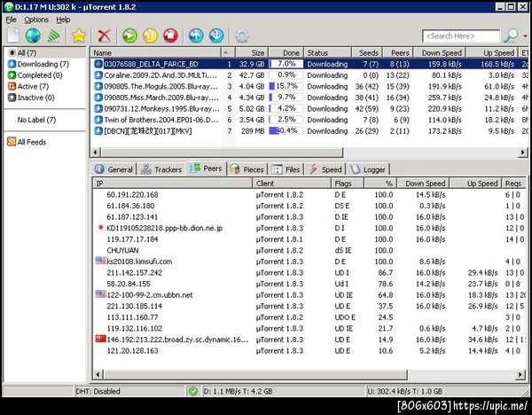The height and width of the screenshot is (415, 532).
Task: Open Preferences gear icon
Action: pos(242,36)
